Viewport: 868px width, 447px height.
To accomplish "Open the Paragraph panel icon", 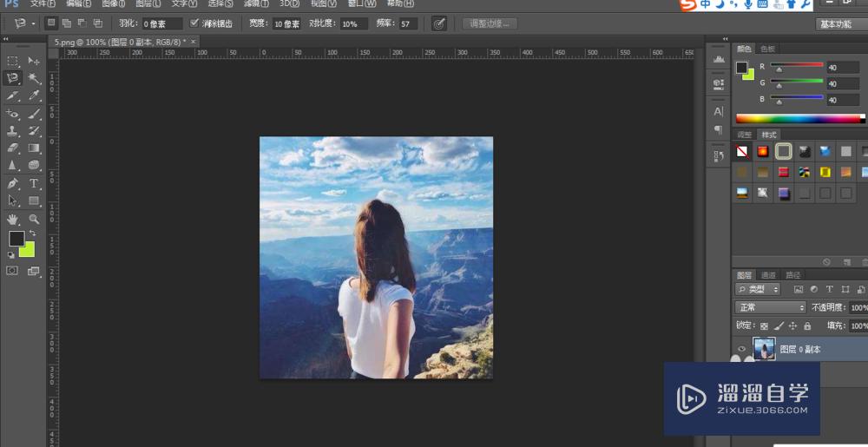I will [x=719, y=130].
